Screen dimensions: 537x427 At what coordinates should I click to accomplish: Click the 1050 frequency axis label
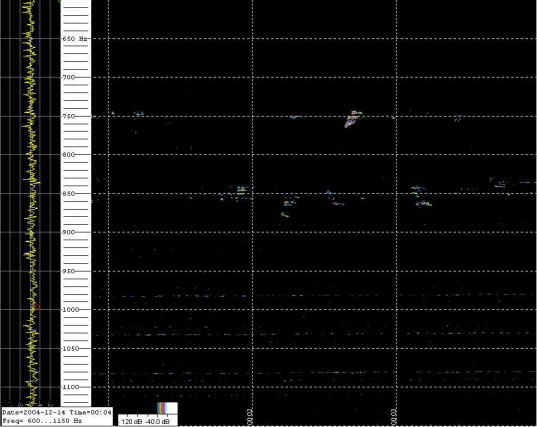click(x=70, y=349)
